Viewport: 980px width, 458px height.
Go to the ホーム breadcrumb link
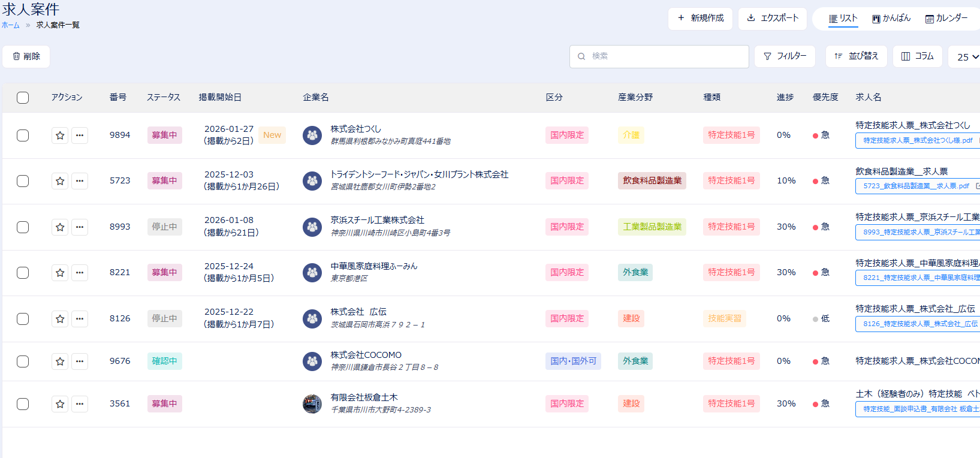pyautogui.click(x=10, y=25)
